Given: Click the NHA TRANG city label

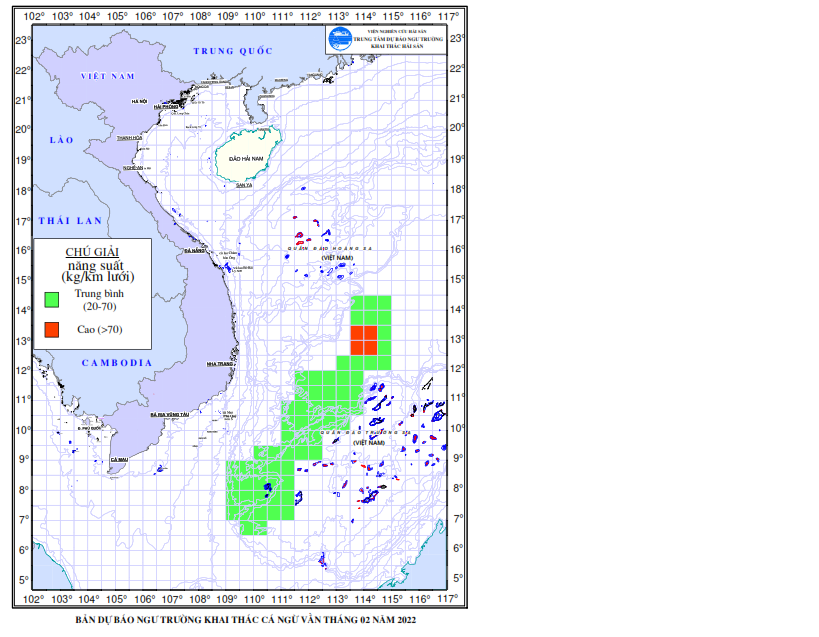Looking at the screenshot, I should tap(219, 363).
